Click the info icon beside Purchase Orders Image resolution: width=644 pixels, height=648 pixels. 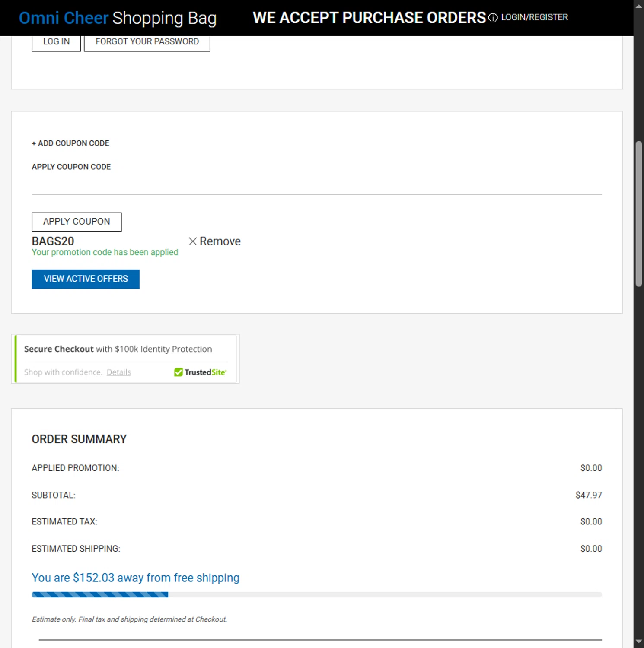(493, 18)
